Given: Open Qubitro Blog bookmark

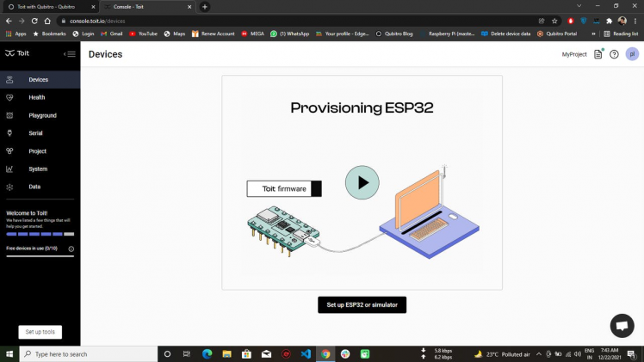Looking at the screenshot, I should (393, 34).
